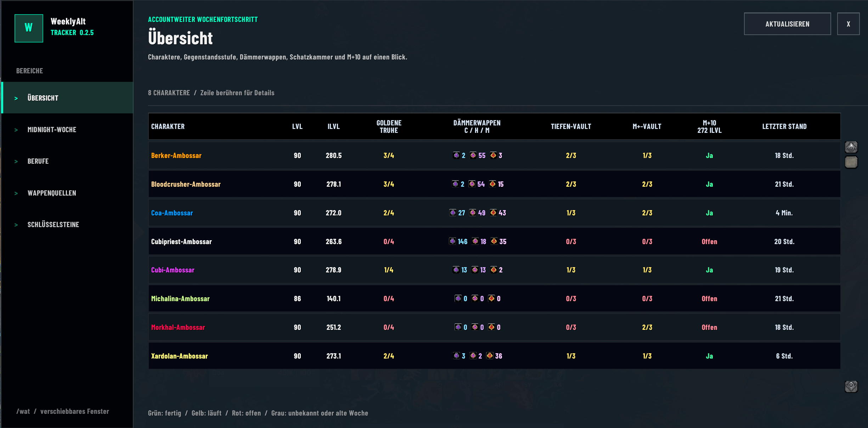Image resolution: width=868 pixels, height=428 pixels.
Task: Click the scroll-down arrow below the table
Action: tap(851, 387)
